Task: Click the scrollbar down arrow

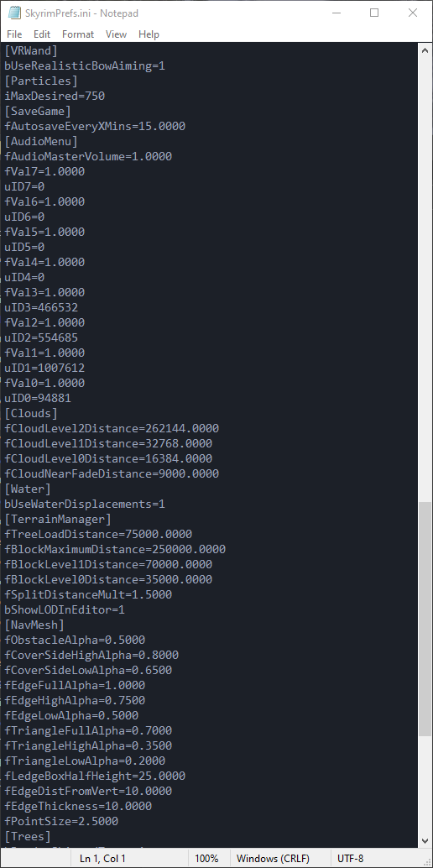Action: [x=425, y=840]
